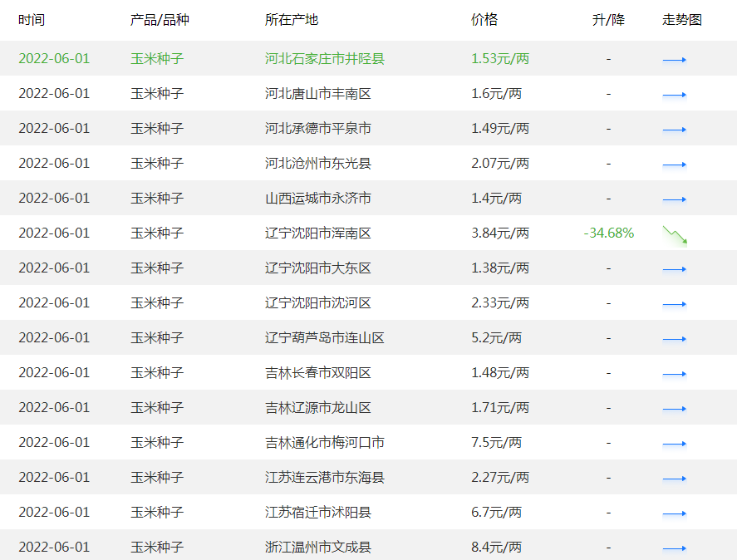Select the green declining trend icon for 辽宁沈阳市浑南区
Screen dimensions: 737x560
pyautogui.click(x=675, y=233)
